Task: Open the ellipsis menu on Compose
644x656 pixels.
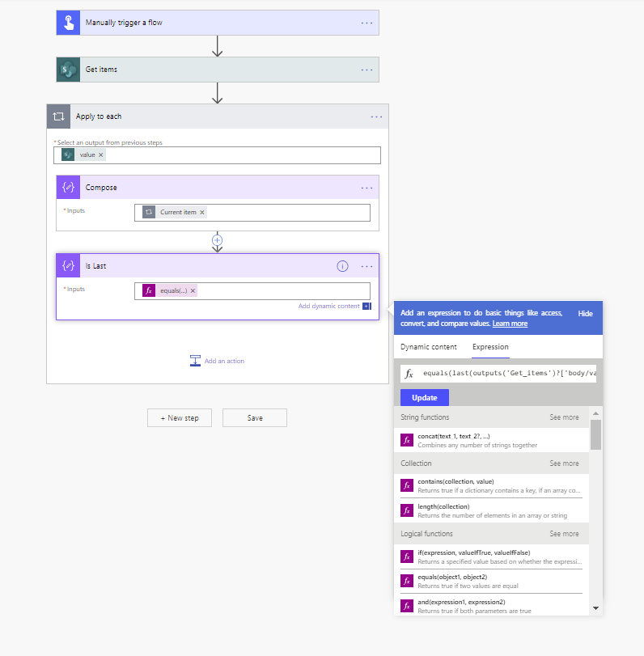Action: click(366, 188)
